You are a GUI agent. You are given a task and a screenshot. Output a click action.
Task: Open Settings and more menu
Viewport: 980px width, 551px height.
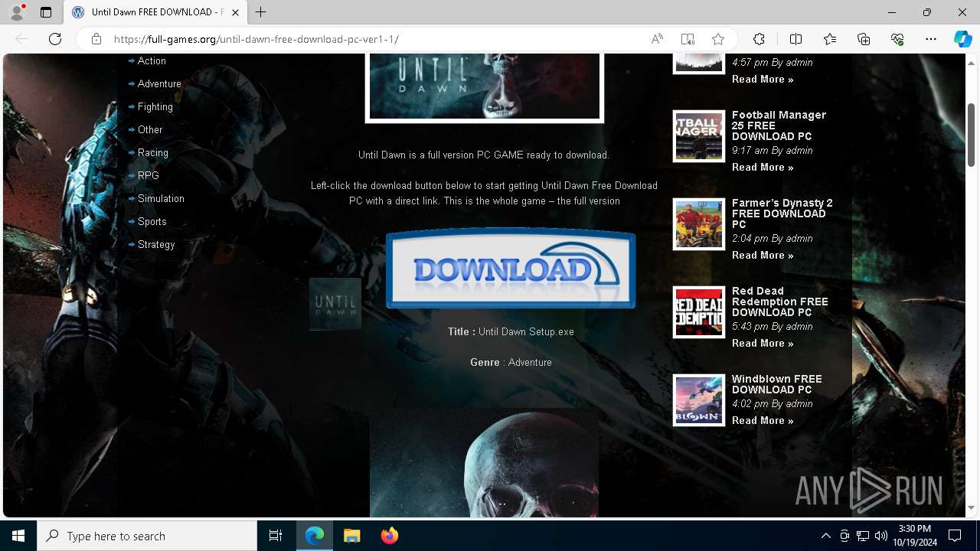point(931,39)
